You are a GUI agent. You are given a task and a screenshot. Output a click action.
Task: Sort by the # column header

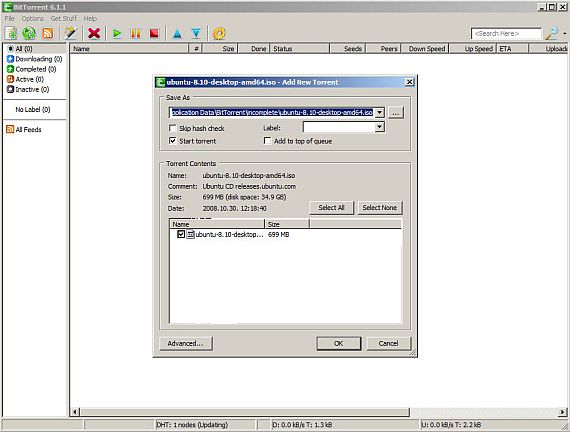pyautogui.click(x=196, y=49)
